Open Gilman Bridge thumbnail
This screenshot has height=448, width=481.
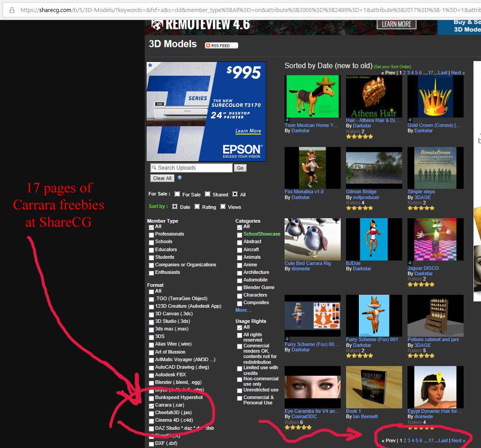click(x=374, y=168)
